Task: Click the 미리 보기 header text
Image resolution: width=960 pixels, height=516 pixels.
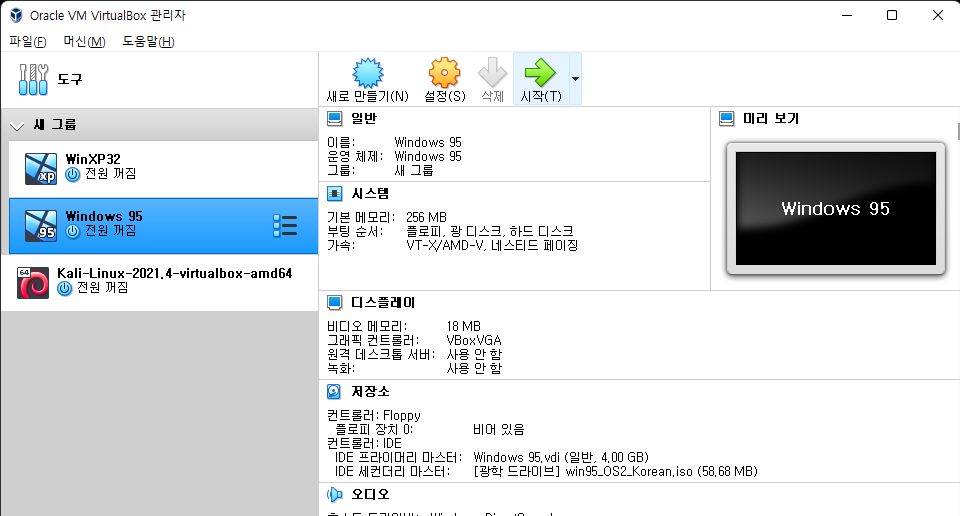Action: [771, 118]
